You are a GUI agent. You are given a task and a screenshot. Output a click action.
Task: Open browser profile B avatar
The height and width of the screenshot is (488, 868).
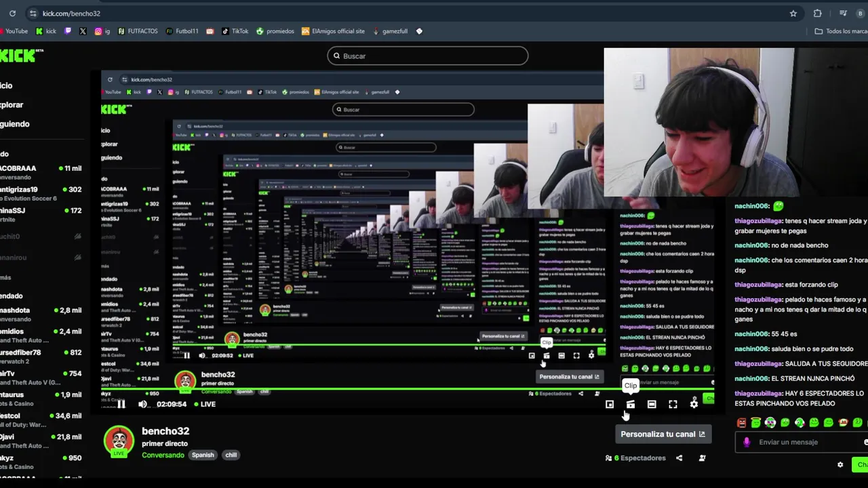tap(861, 14)
